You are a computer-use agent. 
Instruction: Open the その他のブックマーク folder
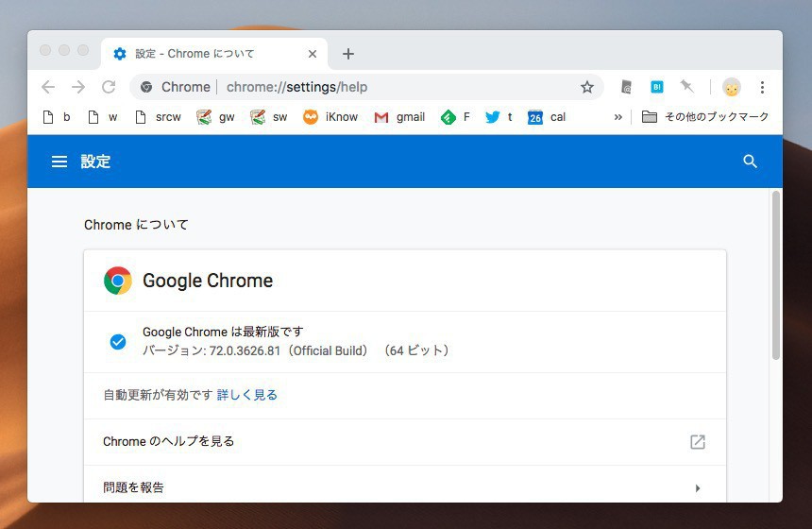pyautogui.click(x=705, y=117)
